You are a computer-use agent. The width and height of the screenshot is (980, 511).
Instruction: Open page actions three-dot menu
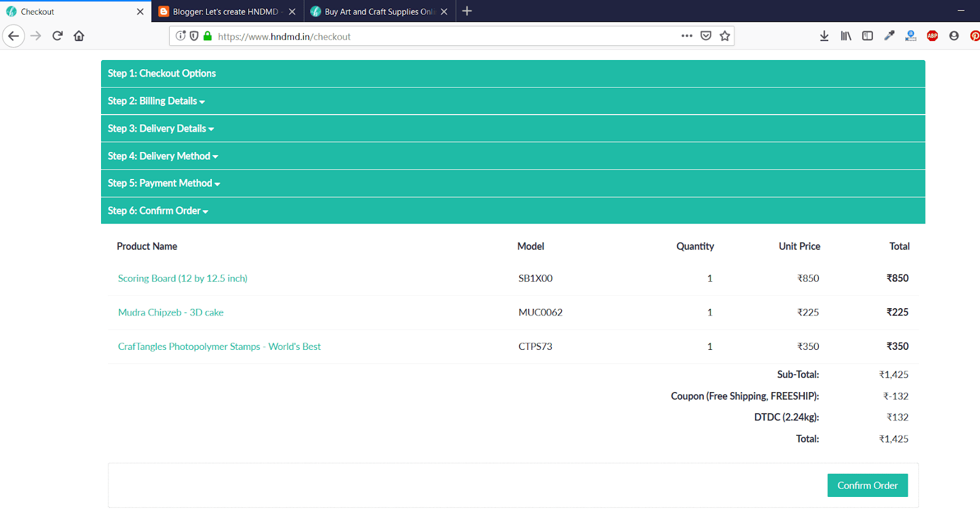click(x=687, y=36)
